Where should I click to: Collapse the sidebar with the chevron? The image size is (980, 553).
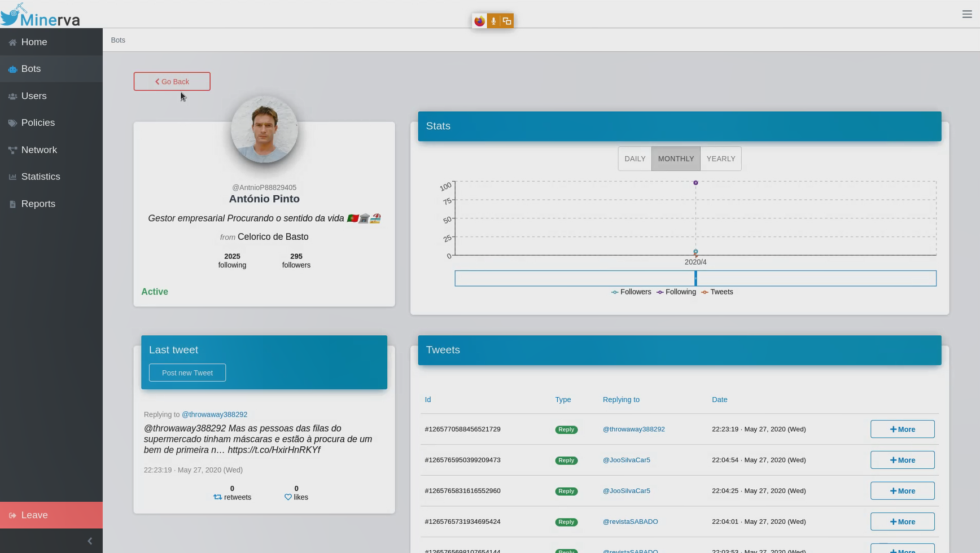coord(90,541)
